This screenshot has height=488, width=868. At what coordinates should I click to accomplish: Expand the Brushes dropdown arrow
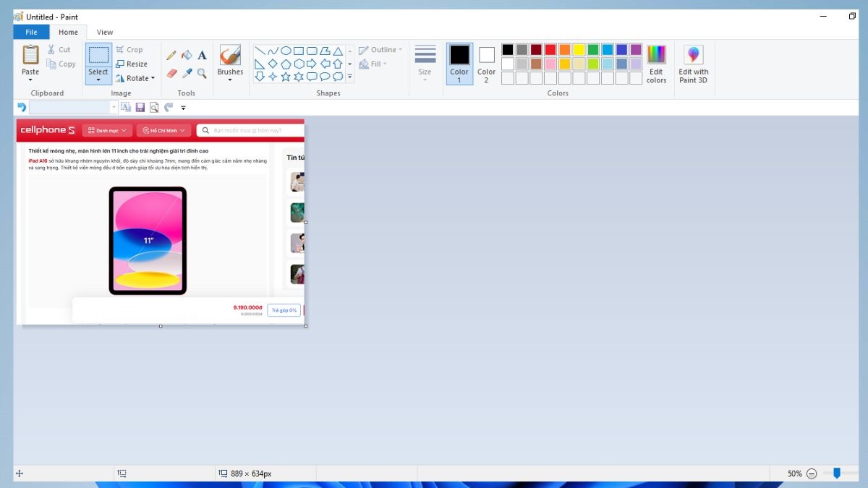[x=230, y=80]
